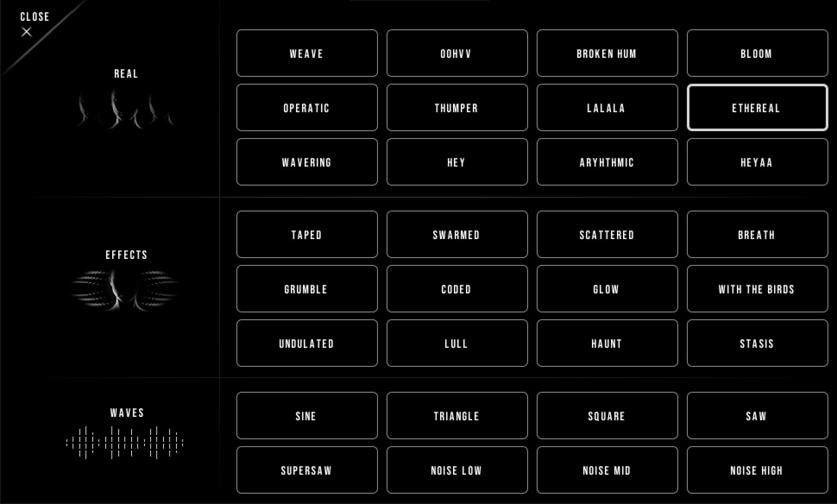Select WITH THE BIRDS preset
837x504 pixels.
pyautogui.click(x=757, y=290)
